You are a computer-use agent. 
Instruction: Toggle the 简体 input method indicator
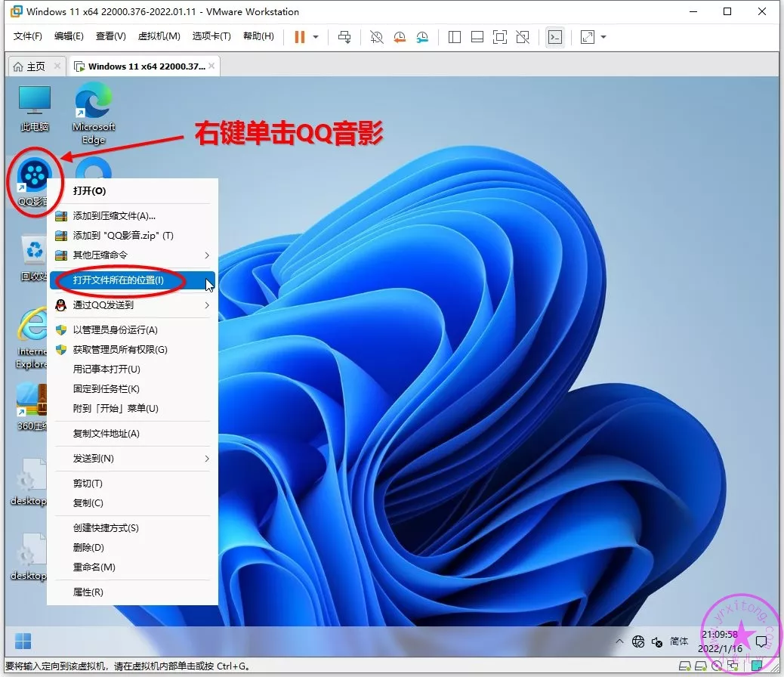pos(679,641)
